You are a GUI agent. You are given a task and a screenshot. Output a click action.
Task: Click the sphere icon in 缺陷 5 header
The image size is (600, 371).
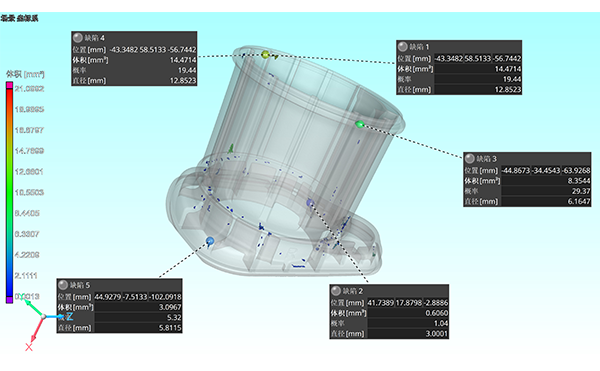63,285
